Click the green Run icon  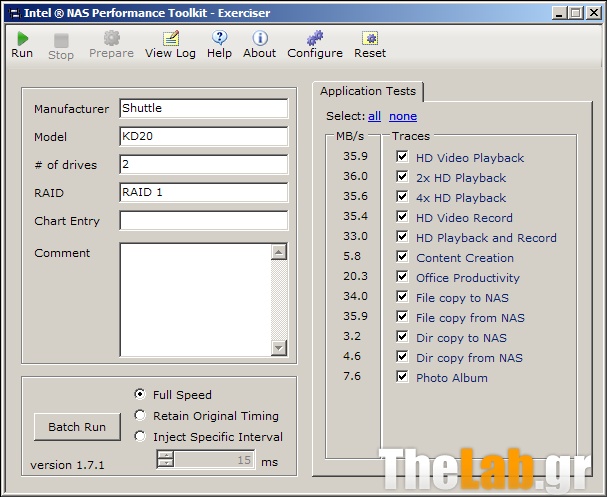click(22, 38)
